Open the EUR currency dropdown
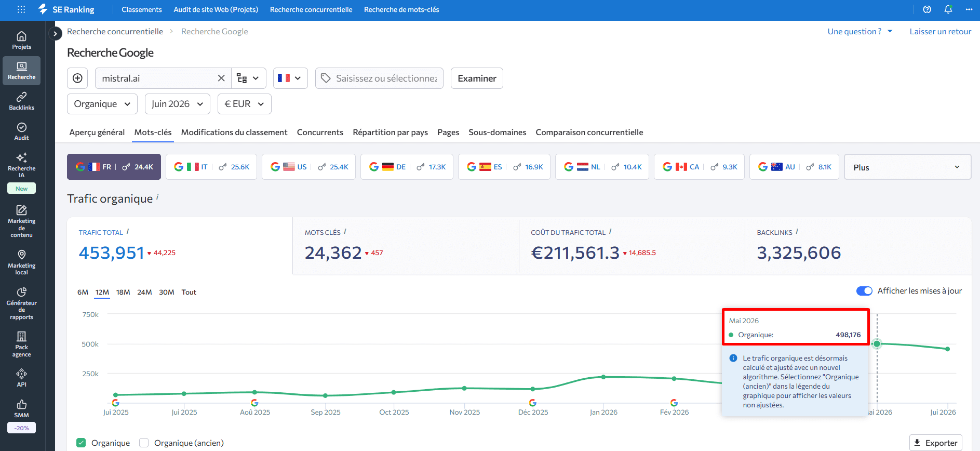The width and height of the screenshot is (980, 451). [x=245, y=104]
